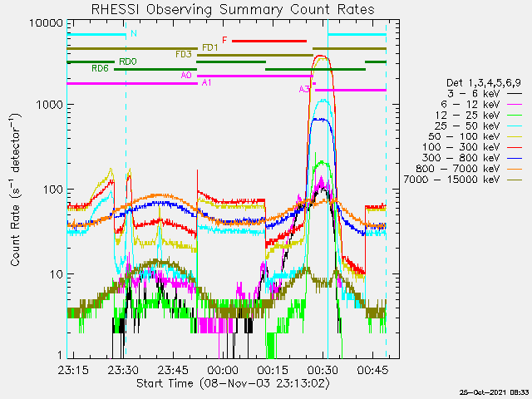Click the red line swatch for 100 - 300 keV
The image size is (532, 399).
coord(515,148)
